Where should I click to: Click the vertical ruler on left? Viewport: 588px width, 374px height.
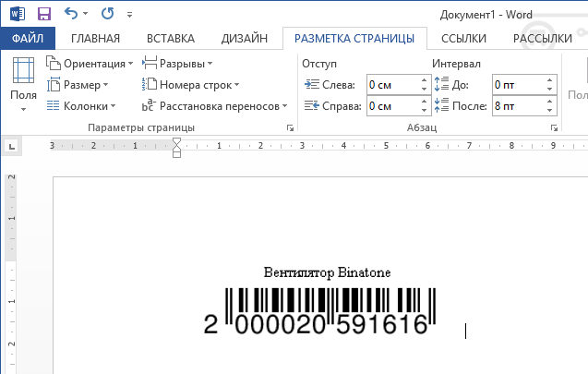pyautogui.click(x=11, y=272)
